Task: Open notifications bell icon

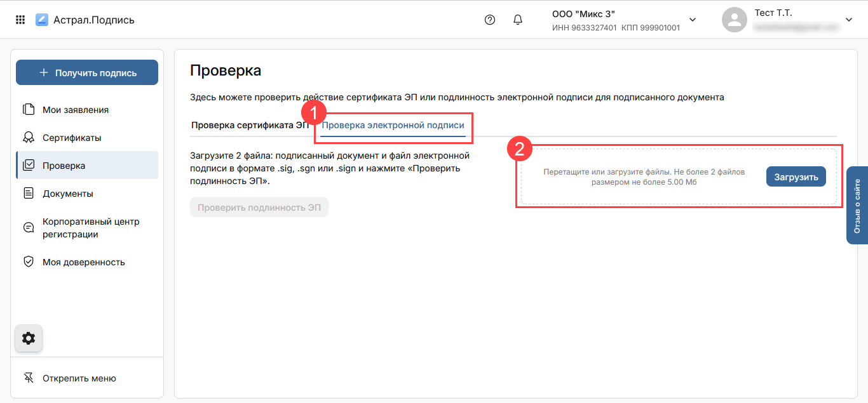Action: (x=518, y=20)
